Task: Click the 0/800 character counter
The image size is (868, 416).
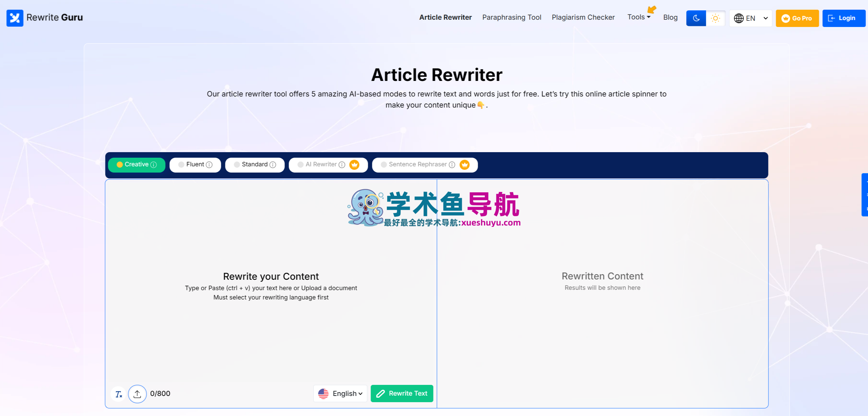Action: point(160,394)
